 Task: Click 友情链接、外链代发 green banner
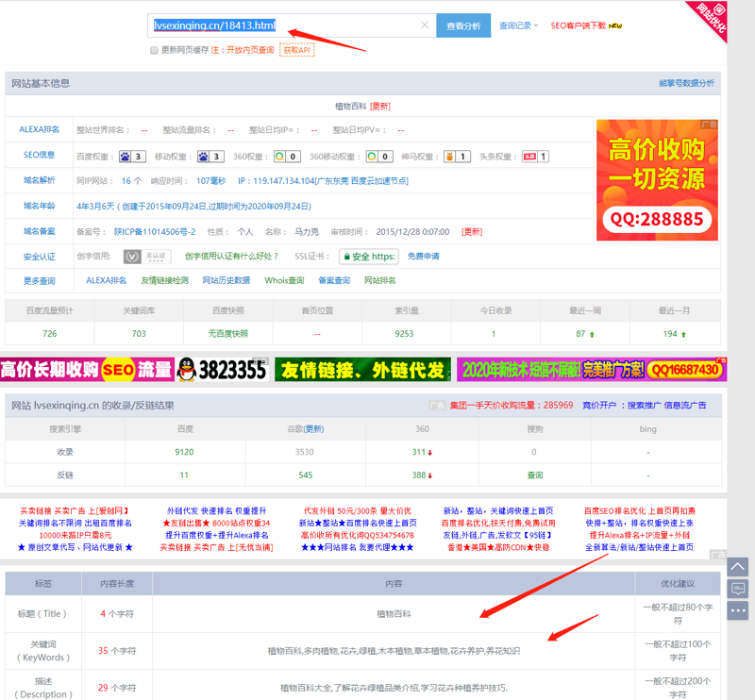(x=362, y=370)
